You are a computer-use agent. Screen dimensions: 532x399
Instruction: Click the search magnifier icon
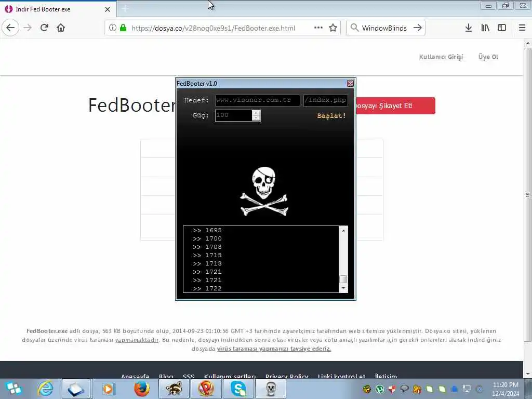(x=354, y=28)
